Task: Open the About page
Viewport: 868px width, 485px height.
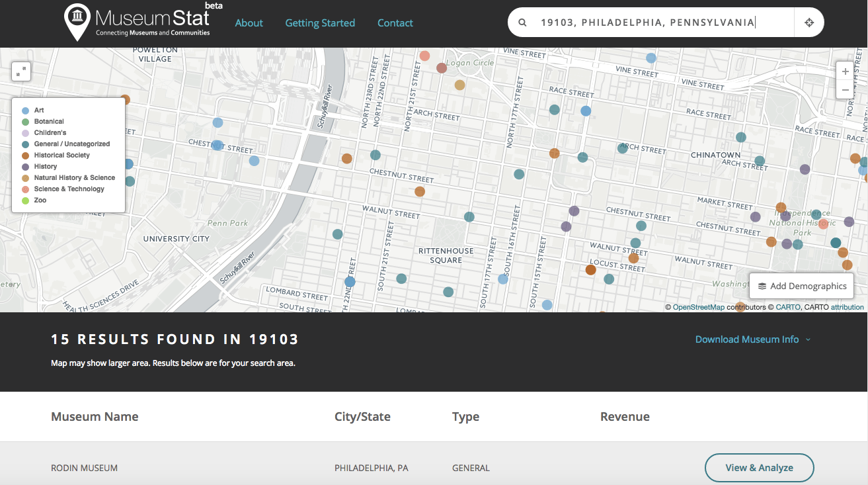Action: (249, 22)
